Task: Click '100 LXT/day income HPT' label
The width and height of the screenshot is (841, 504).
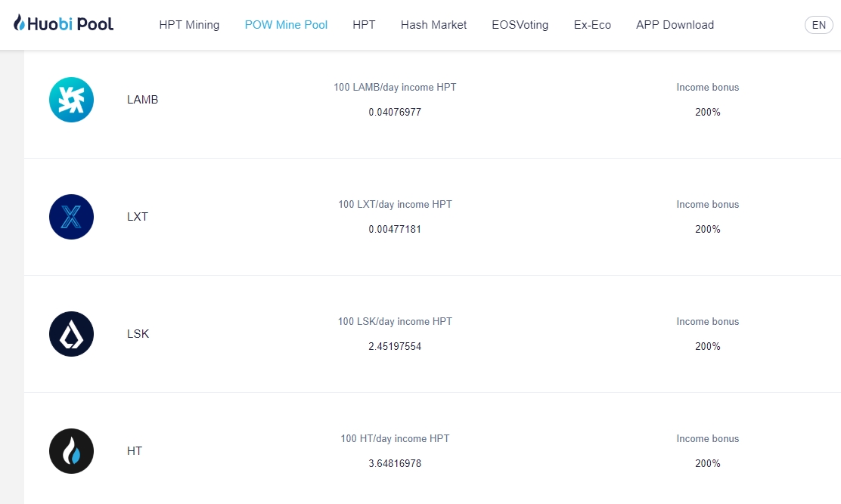Action: tap(395, 205)
